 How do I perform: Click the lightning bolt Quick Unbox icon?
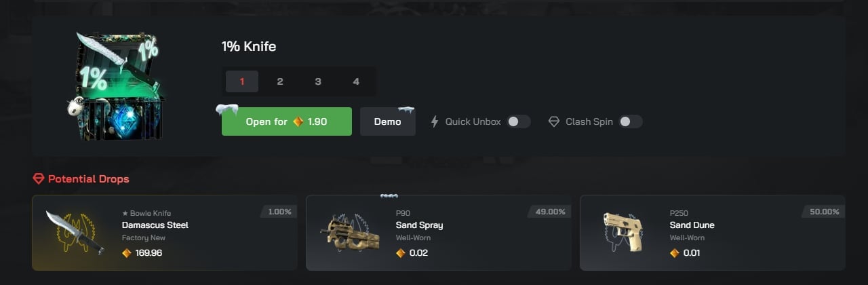[435, 122]
